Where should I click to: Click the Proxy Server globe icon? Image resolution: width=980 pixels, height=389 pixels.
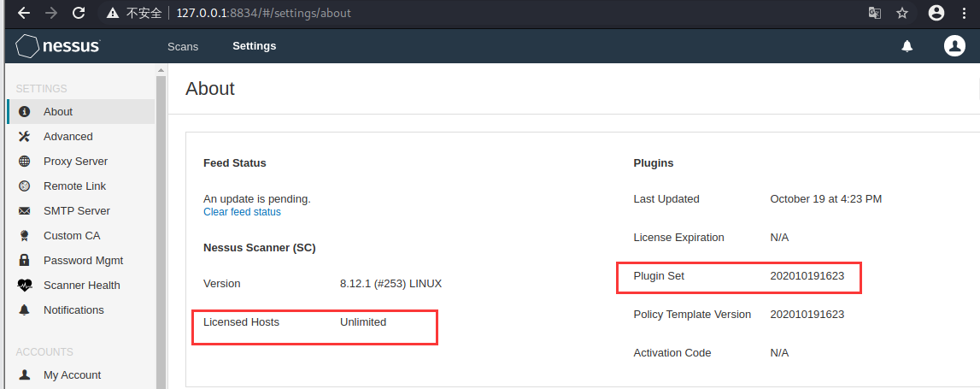(25, 162)
